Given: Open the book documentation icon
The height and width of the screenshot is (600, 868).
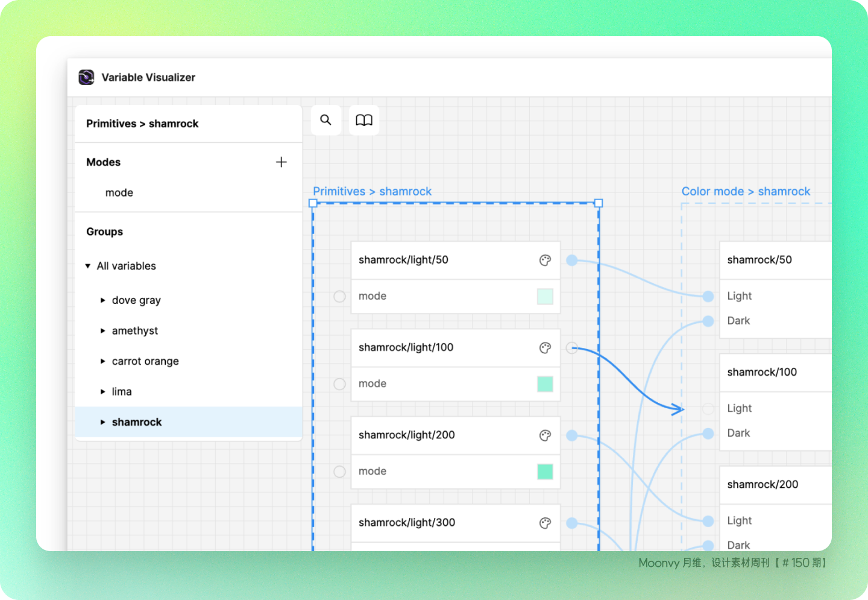Looking at the screenshot, I should click(x=364, y=120).
